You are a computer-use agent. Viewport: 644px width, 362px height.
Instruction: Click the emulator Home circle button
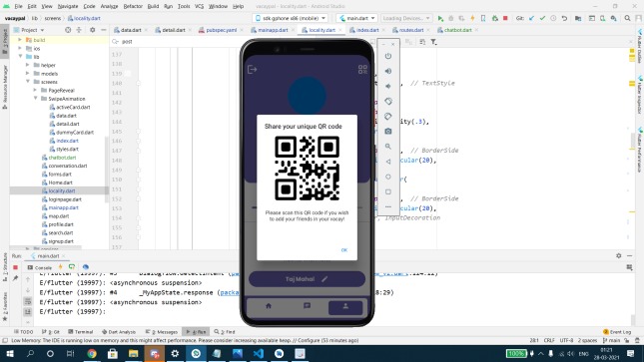click(x=388, y=177)
